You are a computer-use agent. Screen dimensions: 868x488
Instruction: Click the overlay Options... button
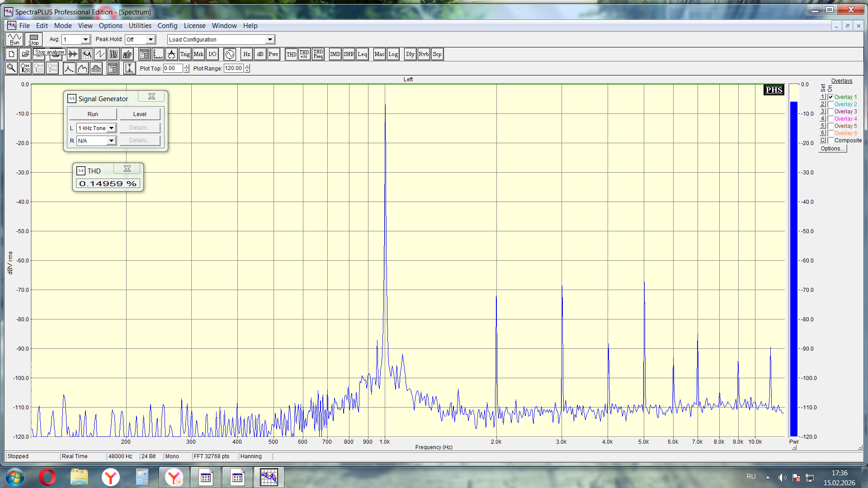click(x=832, y=149)
